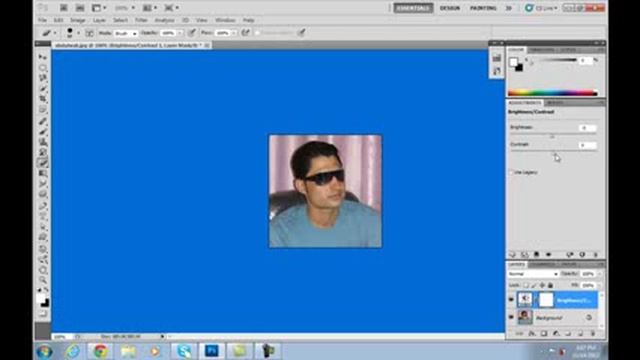Delete layer trash icon in Layers panel
640x360 pixels.
click(593, 334)
